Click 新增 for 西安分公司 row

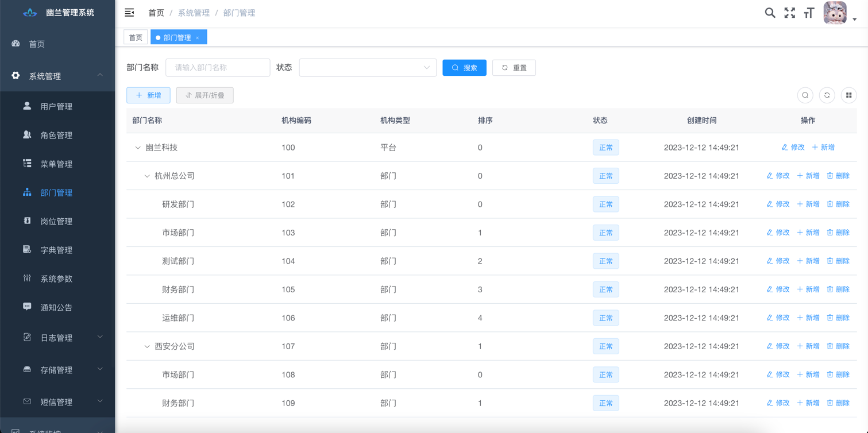[808, 346]
